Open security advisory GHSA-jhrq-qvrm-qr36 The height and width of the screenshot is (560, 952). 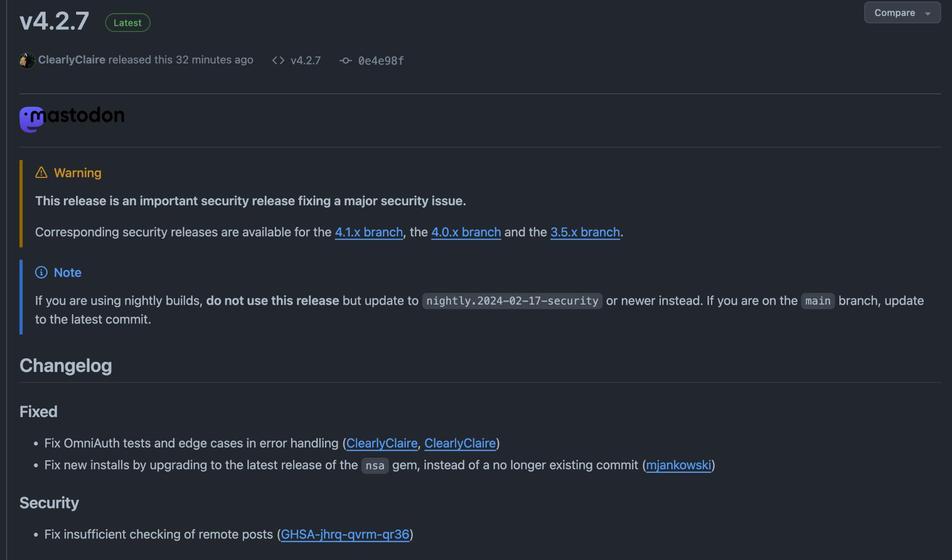[x=345, y=535]
